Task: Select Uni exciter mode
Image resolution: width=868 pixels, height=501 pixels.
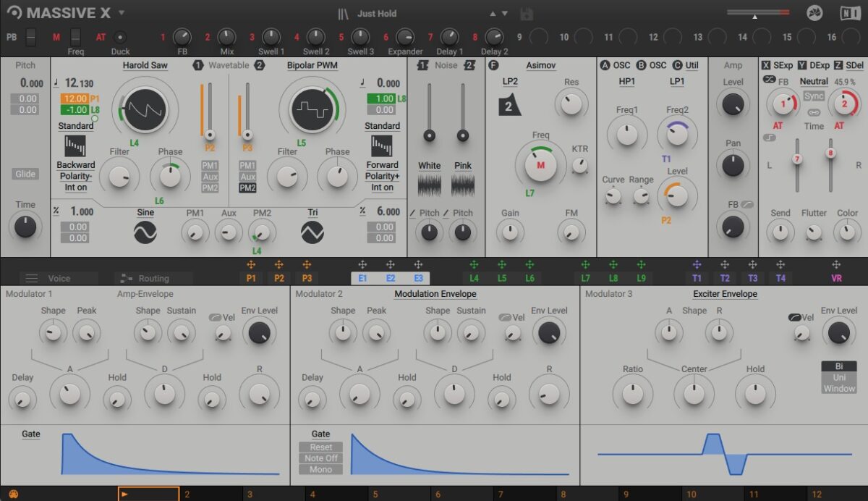Action: [838, 377]
